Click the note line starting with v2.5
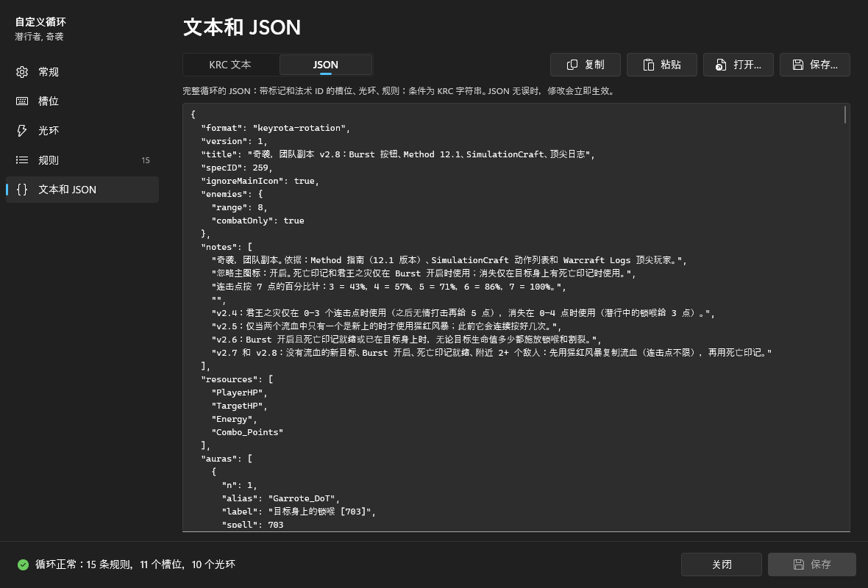 click(x=386, y=326)
